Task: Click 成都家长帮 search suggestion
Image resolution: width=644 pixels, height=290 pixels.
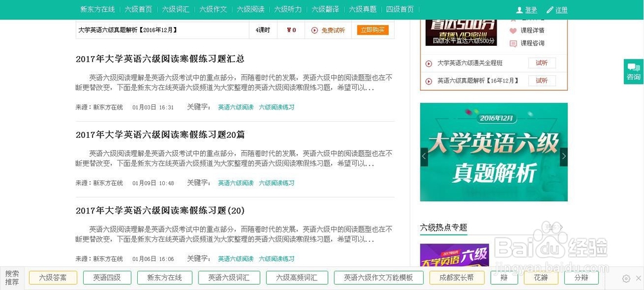Action: [457, 278]
